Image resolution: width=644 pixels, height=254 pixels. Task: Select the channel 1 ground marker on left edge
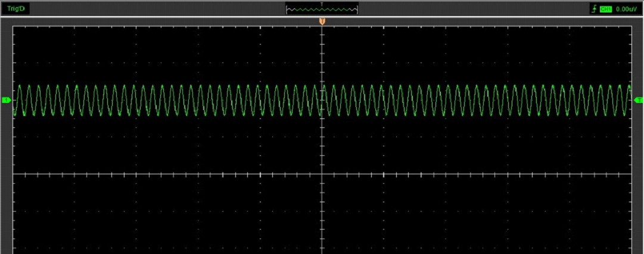7,99
